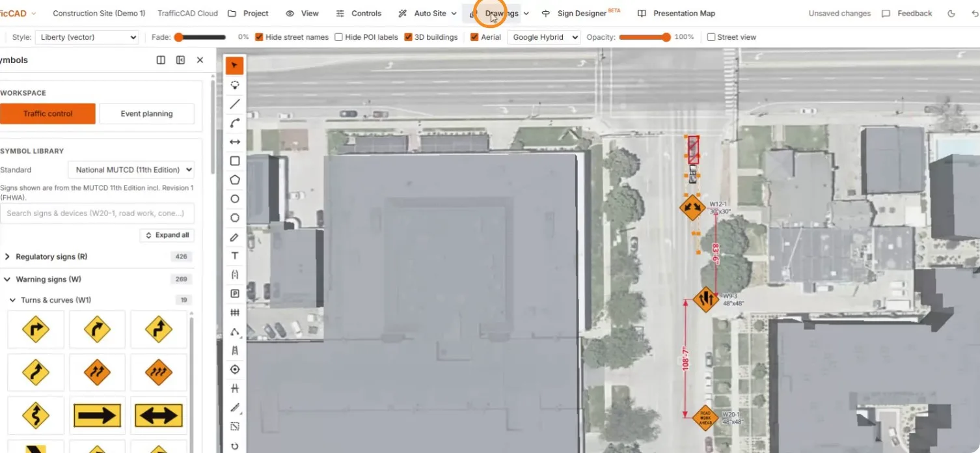The width and height of the screenshot is (980, 453).
Task: Select the Text tool
Action: (x=235, y=256)
